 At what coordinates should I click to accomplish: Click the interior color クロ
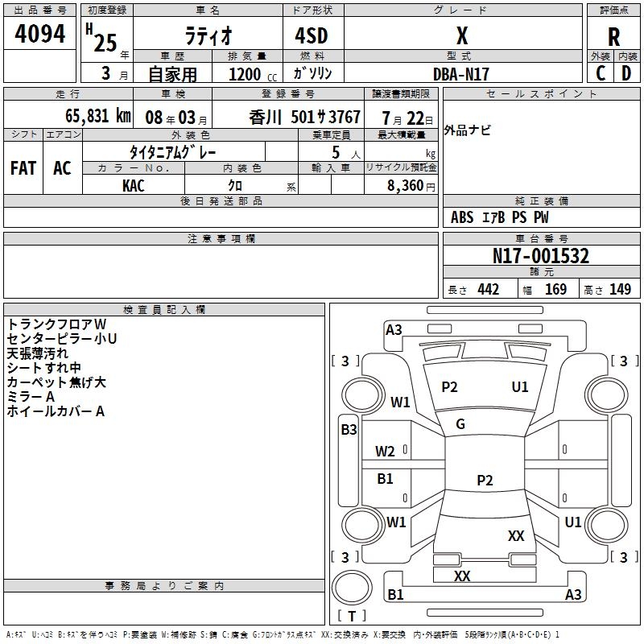tap(235, 186)
